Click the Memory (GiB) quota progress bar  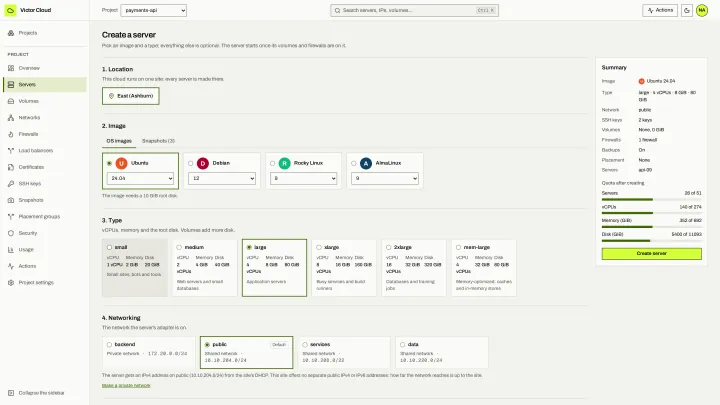652,227
